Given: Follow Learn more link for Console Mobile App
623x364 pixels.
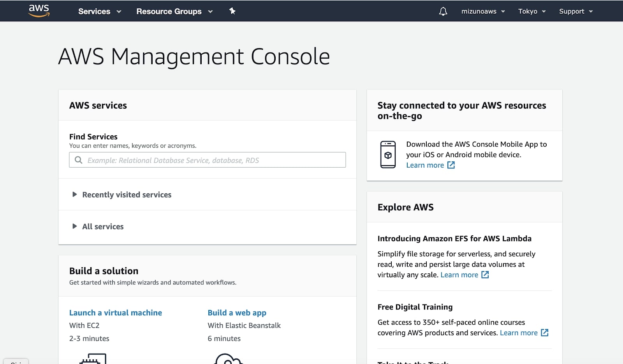Looking at the screenshot, I should pos(425,165).
